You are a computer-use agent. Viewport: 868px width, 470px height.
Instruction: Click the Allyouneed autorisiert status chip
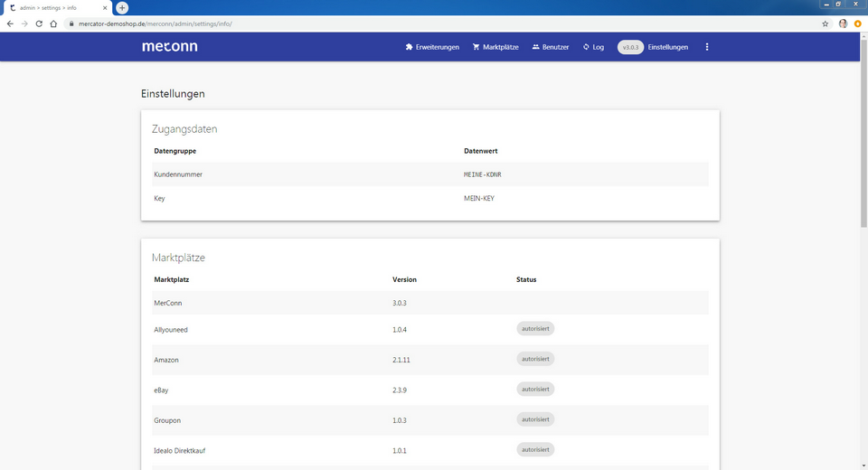tap(535, 329)
